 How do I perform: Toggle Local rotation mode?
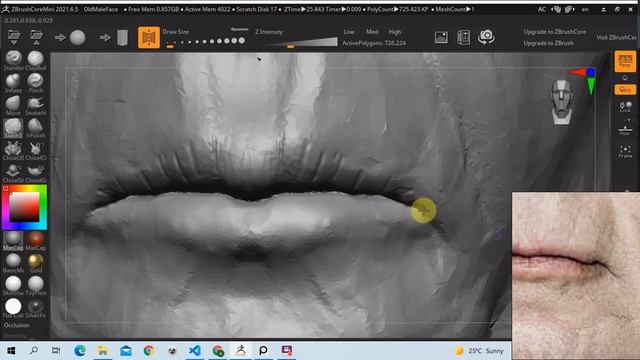pyautogui.click(x=625, y=107)
